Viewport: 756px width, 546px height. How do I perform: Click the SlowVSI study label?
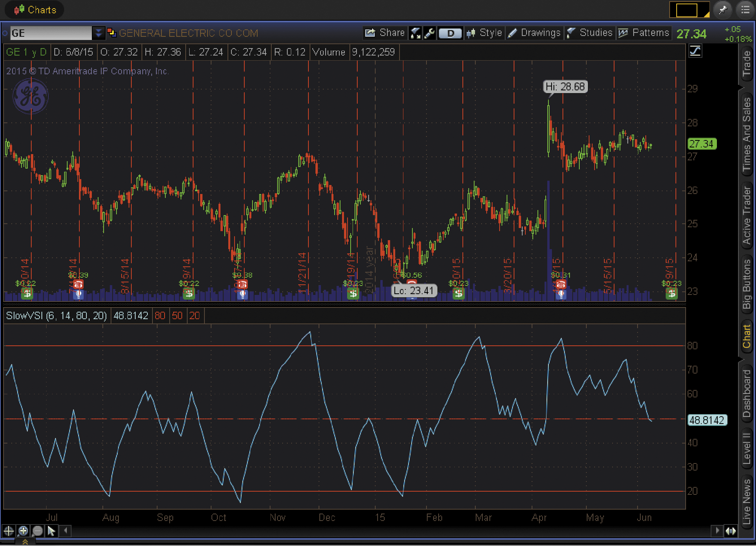click(x=56, y=316)
